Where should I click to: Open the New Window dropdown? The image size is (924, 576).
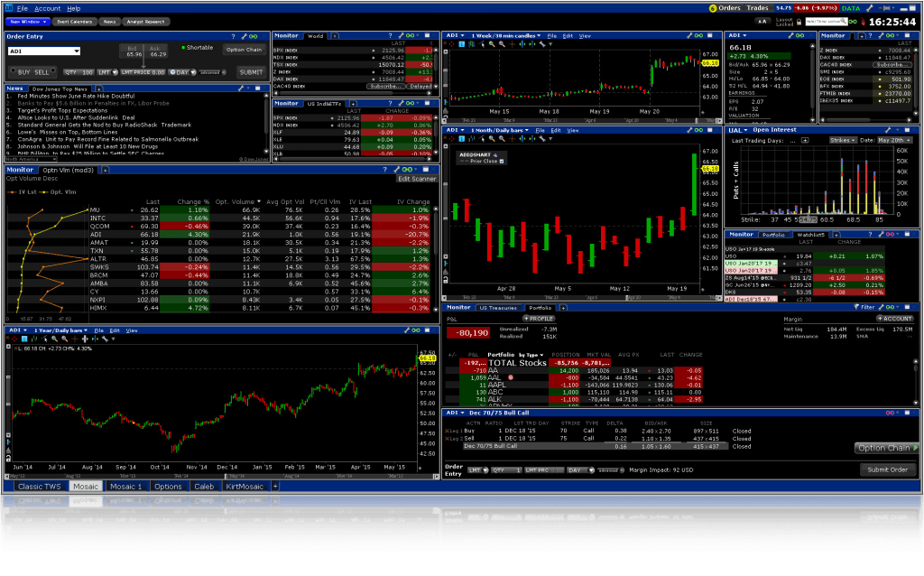click(29, 19)
